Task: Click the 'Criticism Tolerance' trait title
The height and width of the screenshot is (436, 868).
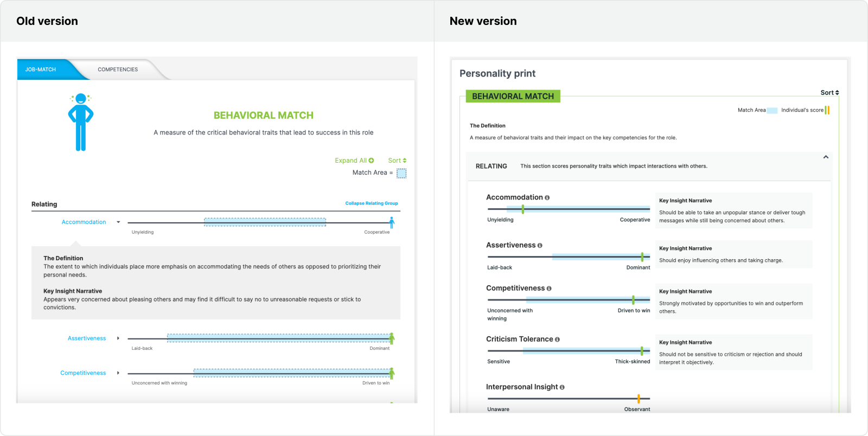Action: point(520,339)
